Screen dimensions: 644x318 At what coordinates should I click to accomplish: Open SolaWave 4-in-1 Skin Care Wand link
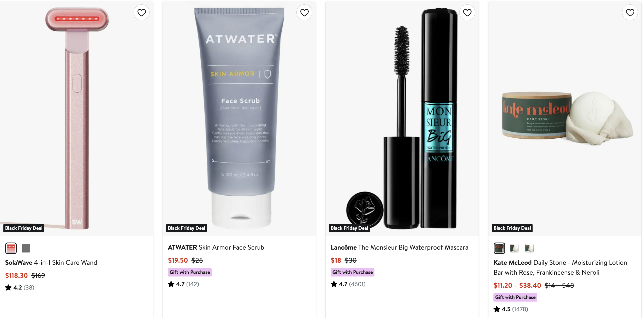pyautogui.click(x=51, y=262)
